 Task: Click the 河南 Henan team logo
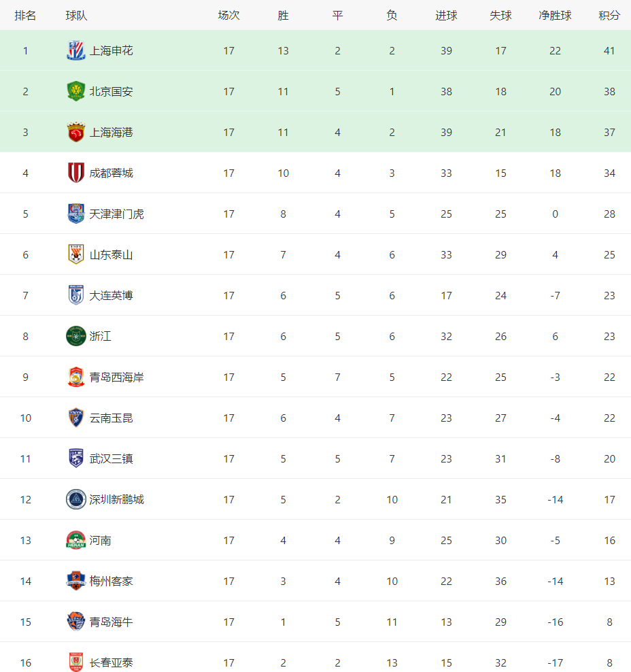(76, 540)
